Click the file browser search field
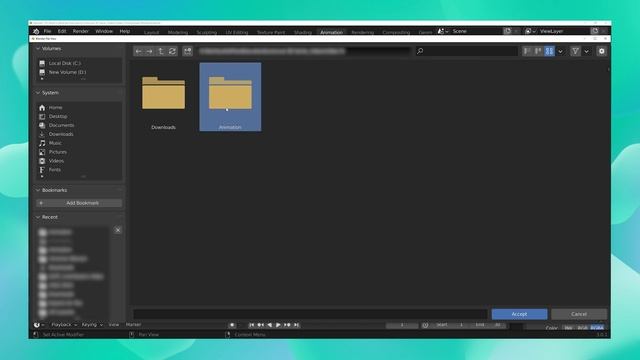The width and height of the screenshot is (640, 360). [x=467, y=51]
